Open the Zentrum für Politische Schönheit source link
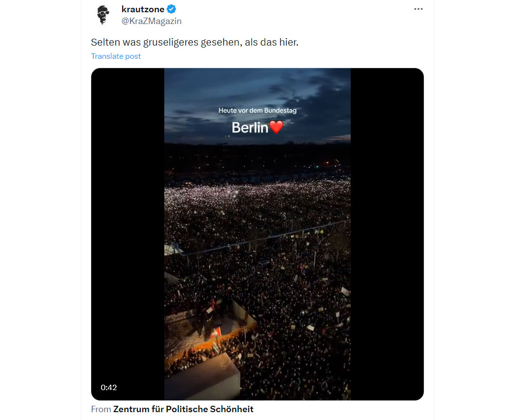Screen dimensions: 515x420 183,409
